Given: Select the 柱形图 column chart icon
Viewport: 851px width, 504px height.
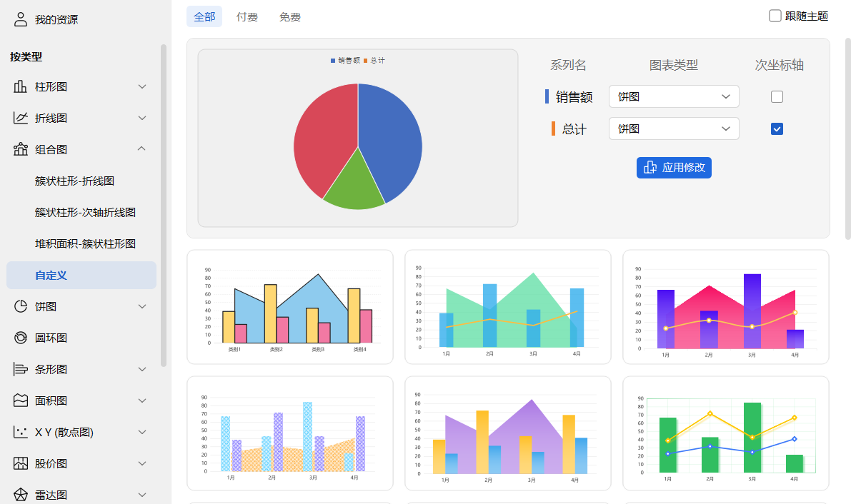Looking at the screenshot, I should pyautogui.click(x=19, y=86).
